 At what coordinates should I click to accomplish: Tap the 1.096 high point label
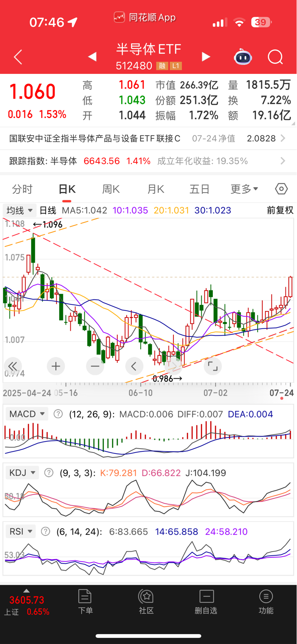pos(48,224)
